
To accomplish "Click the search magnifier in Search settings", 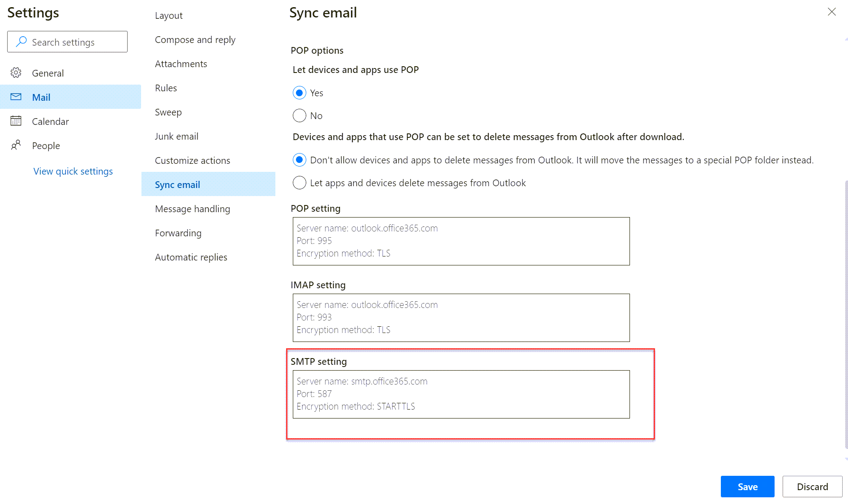I will (21, 42).
